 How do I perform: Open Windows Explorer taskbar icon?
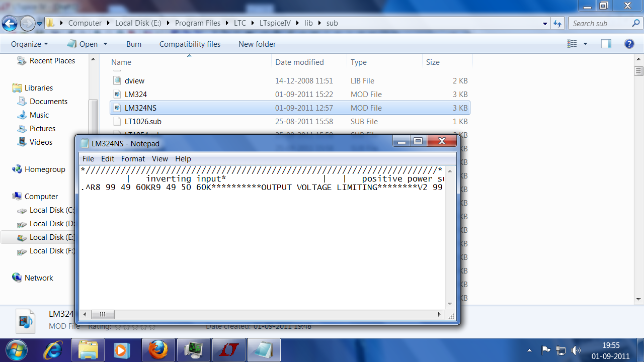[88, 350]
